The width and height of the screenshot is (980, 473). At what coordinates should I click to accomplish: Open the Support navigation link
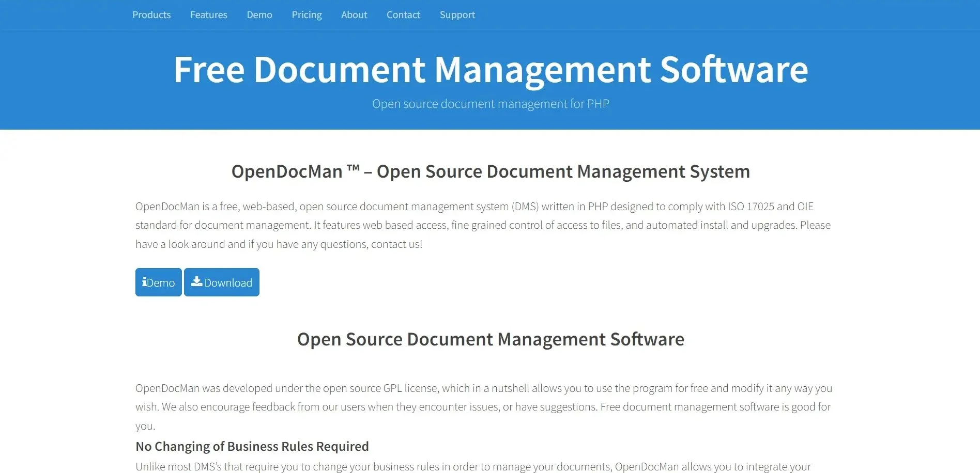pyautogui.click(x=457, y=15)
